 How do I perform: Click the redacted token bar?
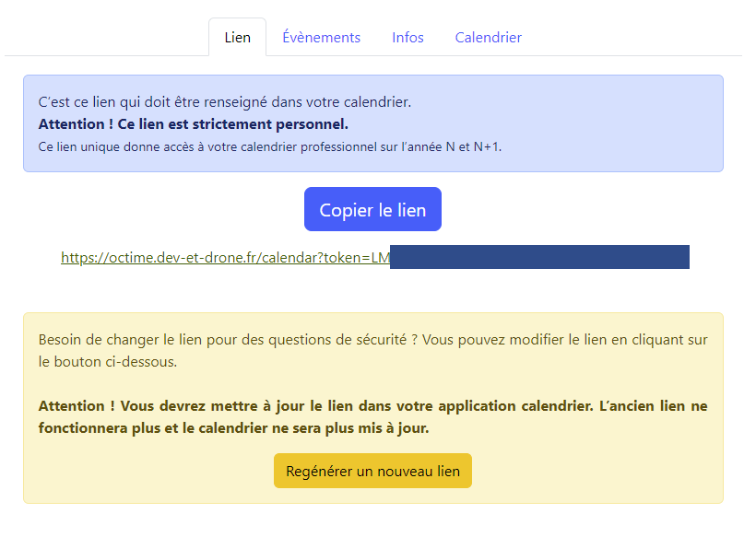pos(539,257)
